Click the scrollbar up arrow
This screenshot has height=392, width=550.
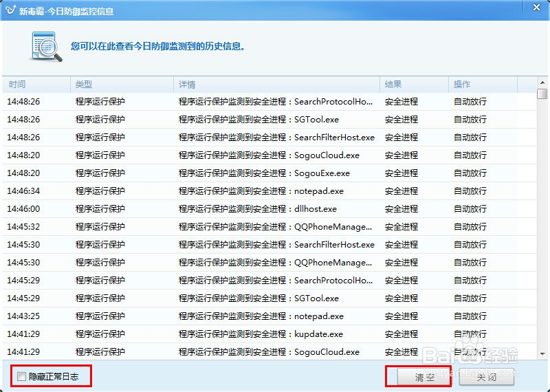click(x=542, y=83)
